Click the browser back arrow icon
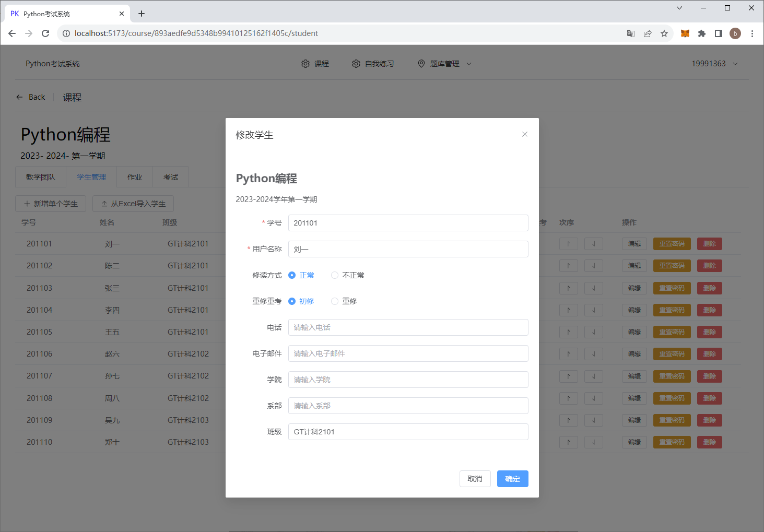The image size is (764, 532). click(12, 33)
